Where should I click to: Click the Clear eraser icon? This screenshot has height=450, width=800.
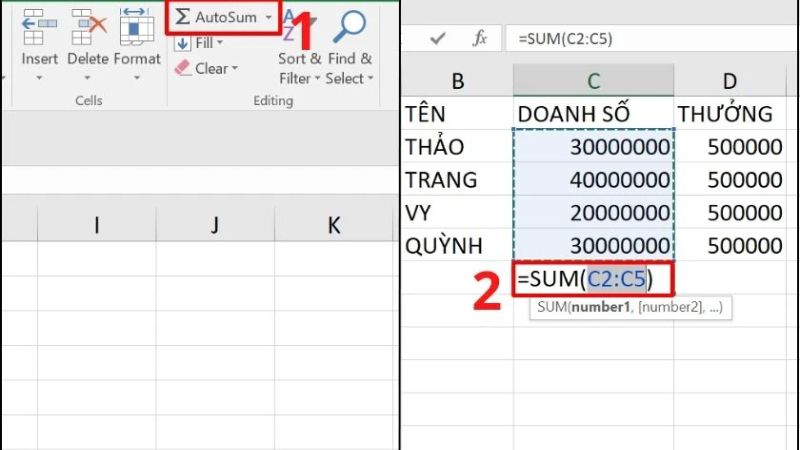(183, 68)
